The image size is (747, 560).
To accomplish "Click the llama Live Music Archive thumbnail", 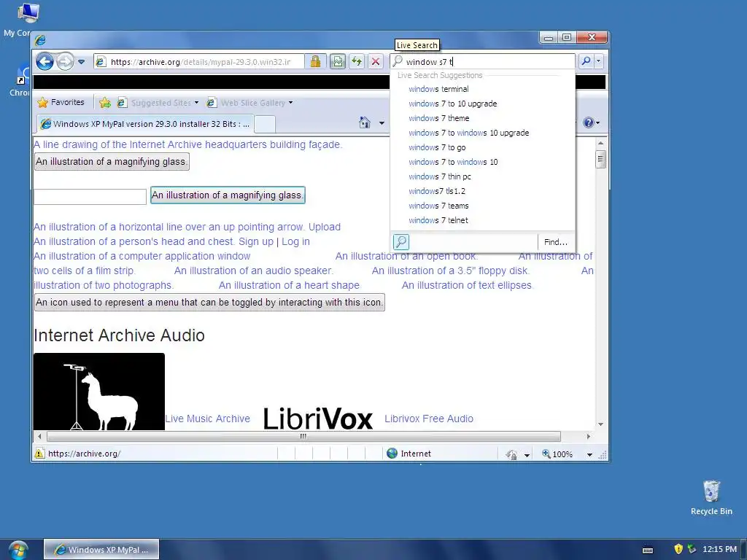I will point(99,392).
